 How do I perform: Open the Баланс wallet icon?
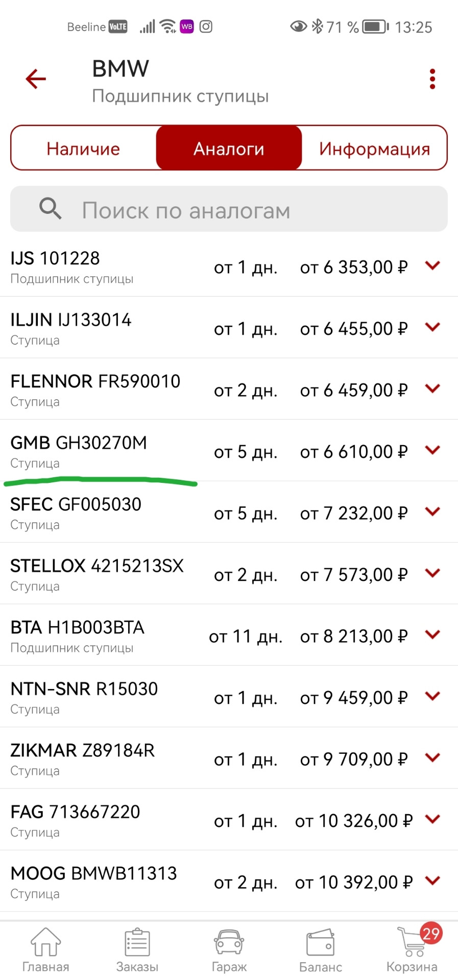[x=321, y=943]
